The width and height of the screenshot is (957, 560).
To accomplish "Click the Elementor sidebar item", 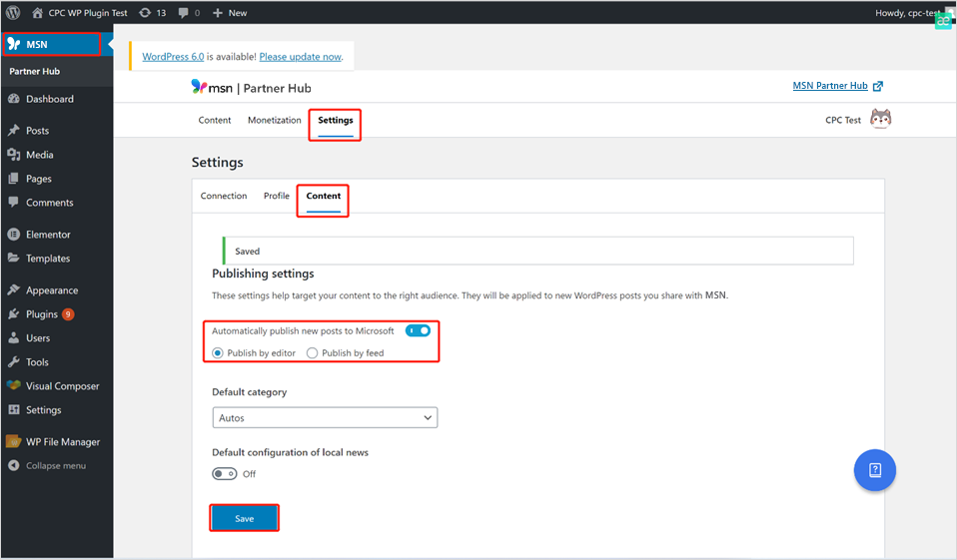I will (x=48, y=235).
